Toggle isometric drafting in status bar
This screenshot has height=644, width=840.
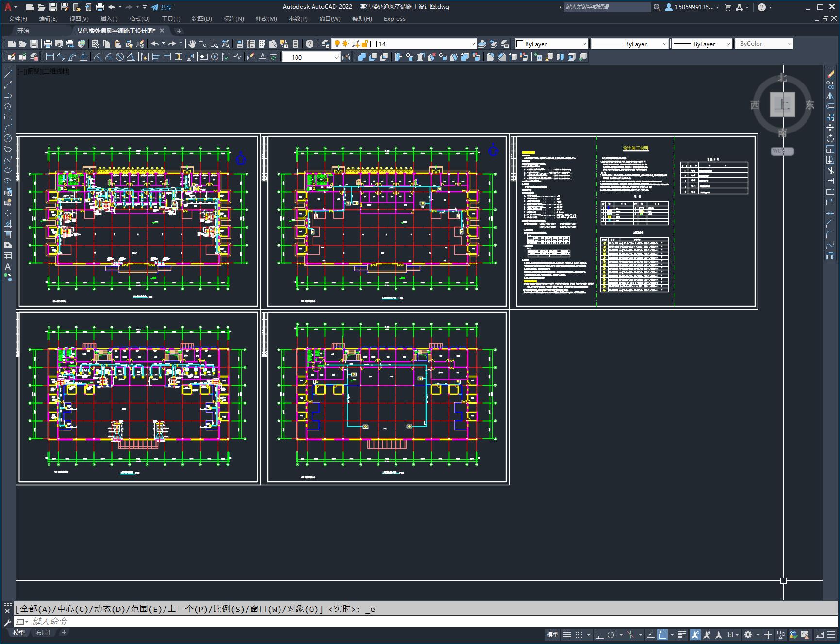pos(631,635)
